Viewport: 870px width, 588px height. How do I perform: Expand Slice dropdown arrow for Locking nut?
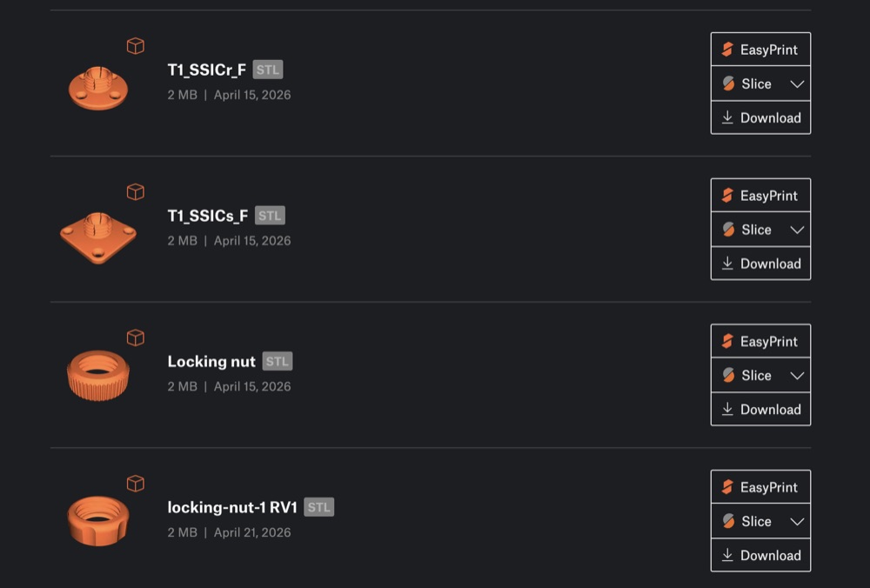point(797,376)
